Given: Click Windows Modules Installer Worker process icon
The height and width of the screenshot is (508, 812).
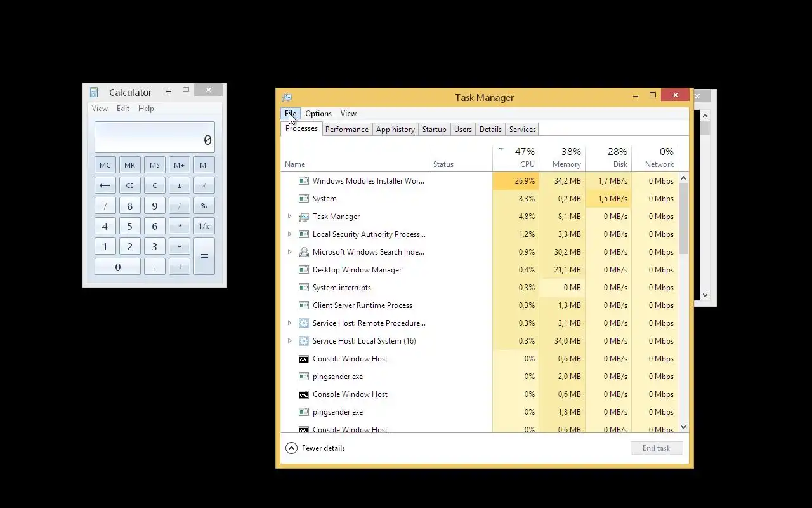Looking at the screenshot, I should coord(304,181).
